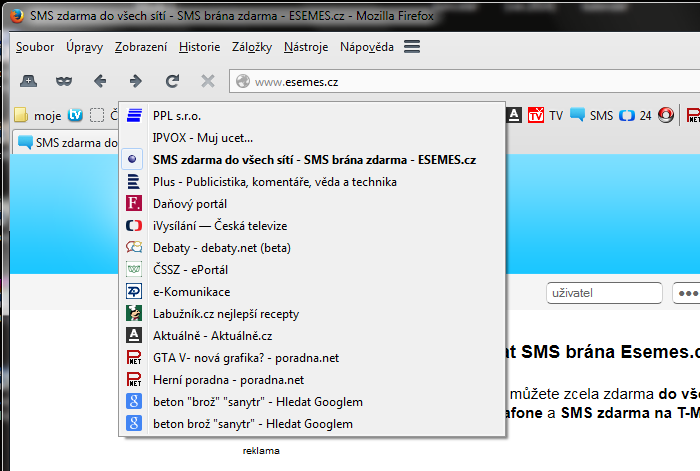This screenshot has height=471, width=700.
Task: Click the Back arrow button
Action: tap(100, 81)
